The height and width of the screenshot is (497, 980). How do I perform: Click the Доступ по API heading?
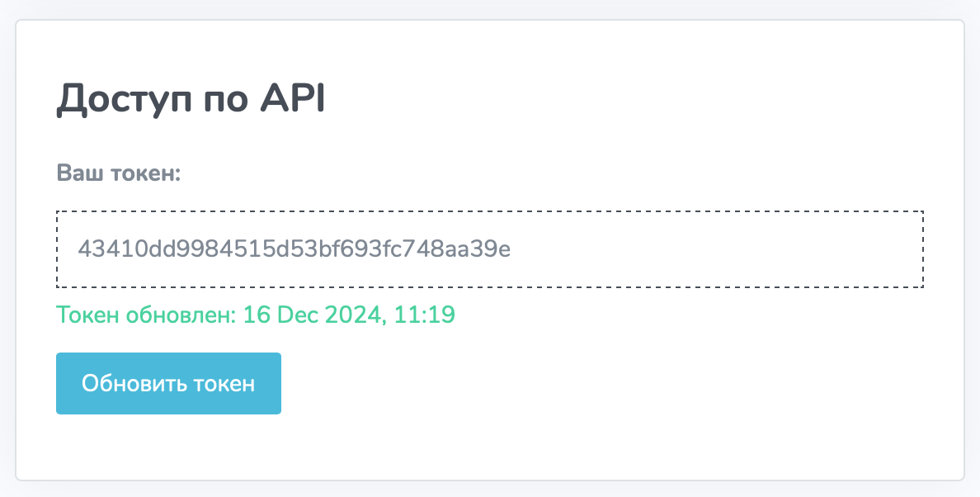click(191, 99)
